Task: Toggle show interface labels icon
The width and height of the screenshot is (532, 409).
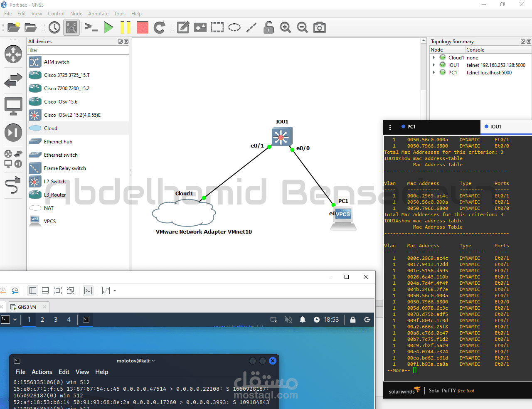Action: pyautogui.click(x=71, y=27)
